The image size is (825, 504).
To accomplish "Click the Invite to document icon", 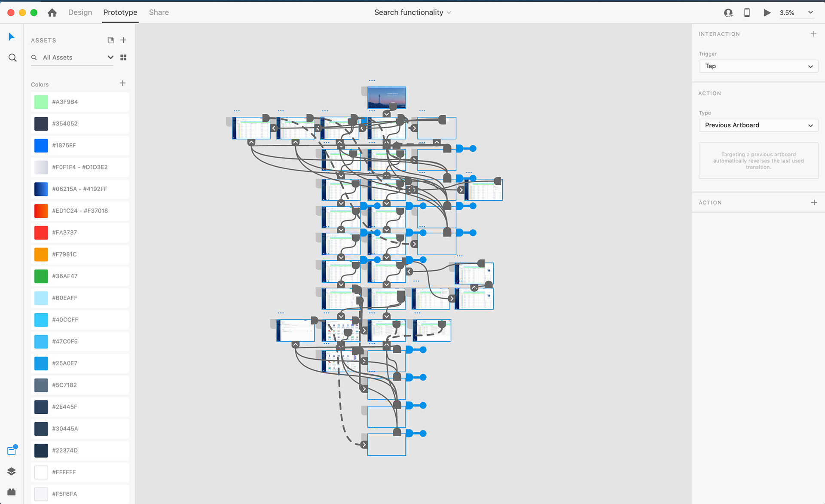I will coord(728,13).
